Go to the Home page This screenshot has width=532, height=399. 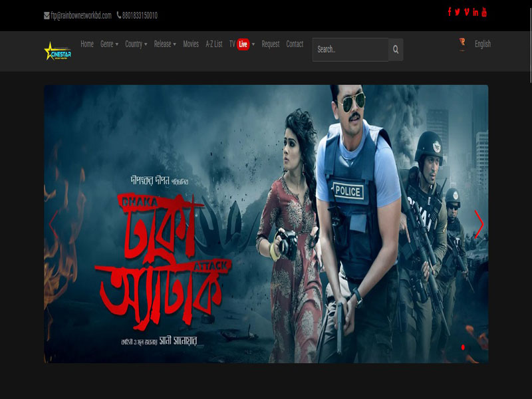(87, 44)
